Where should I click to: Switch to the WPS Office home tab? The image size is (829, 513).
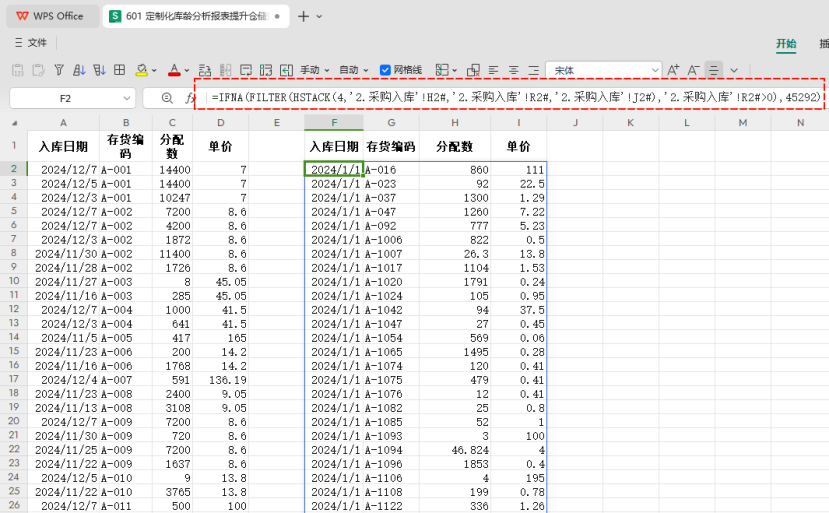tap(50, 16)
